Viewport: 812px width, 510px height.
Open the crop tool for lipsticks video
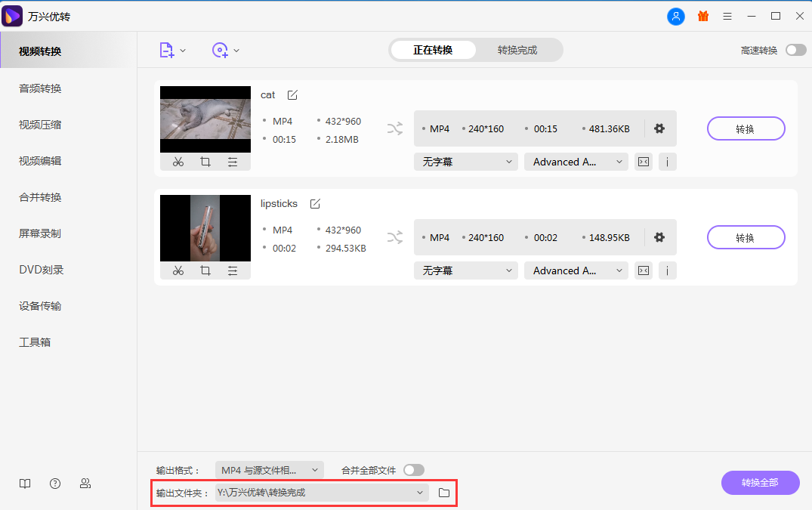[205, 270]
